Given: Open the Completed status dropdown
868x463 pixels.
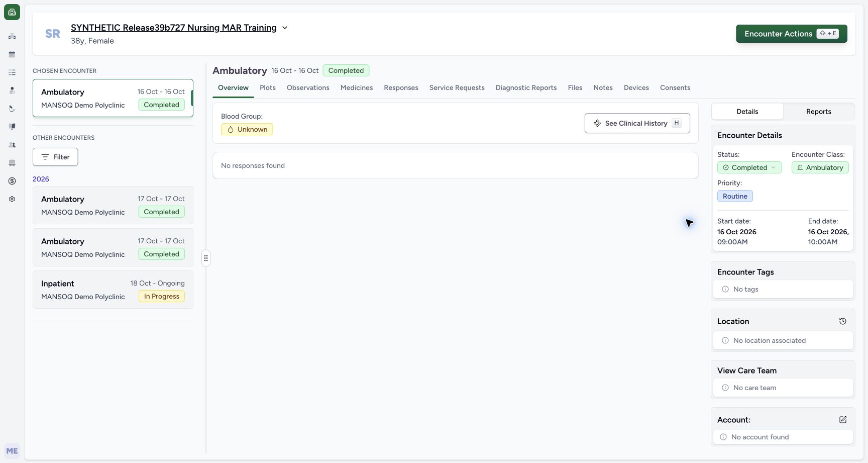Looking at the screenshot, I should (x=749, y=167).
